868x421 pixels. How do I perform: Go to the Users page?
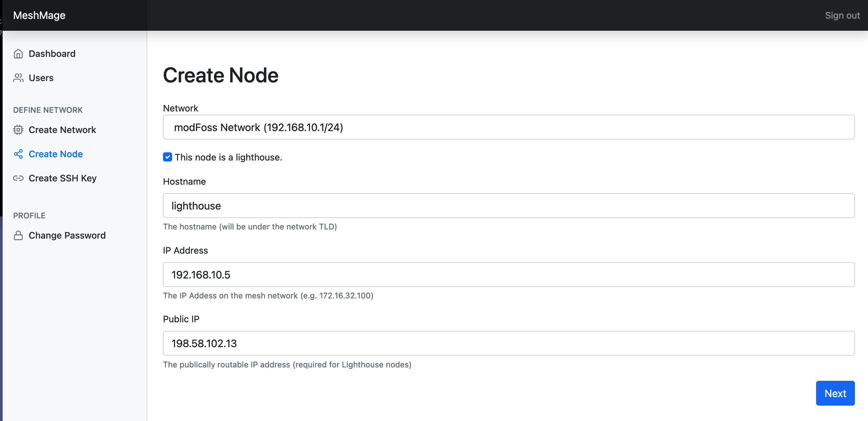pos(41,78)
